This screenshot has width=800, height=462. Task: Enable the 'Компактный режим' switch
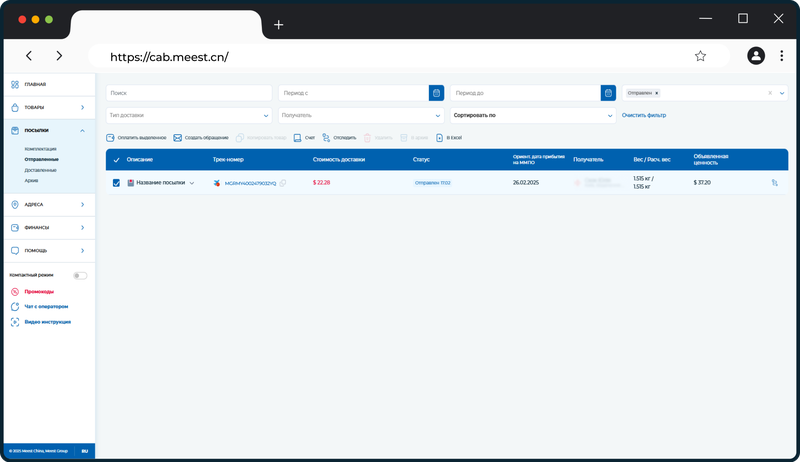tap(80, 275)
